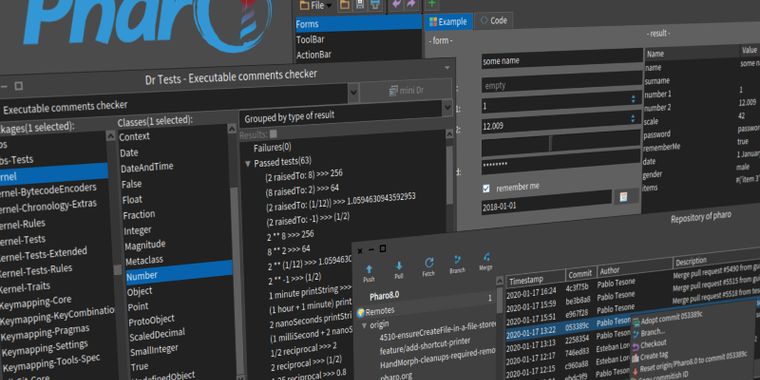This screenshot has width=760, height=380.
Task: Choose Checkout from the context menu
Action: [653, 344]
